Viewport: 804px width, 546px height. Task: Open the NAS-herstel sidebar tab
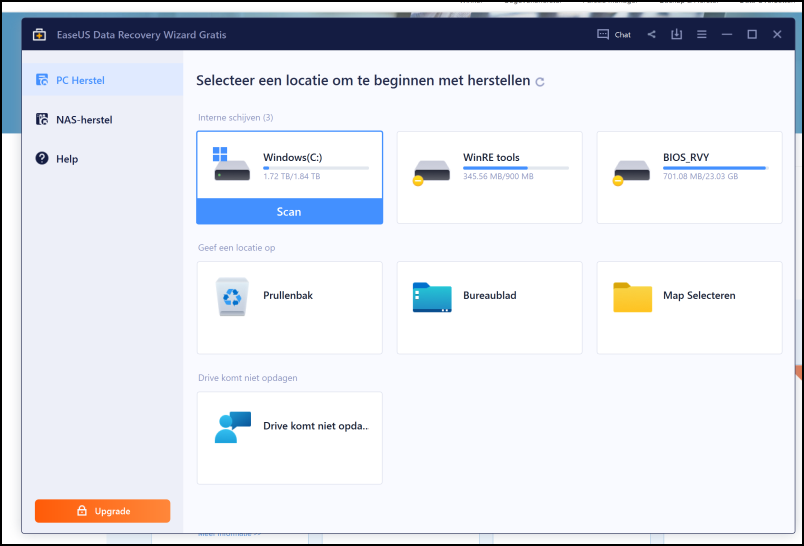[x=103, y=119]
